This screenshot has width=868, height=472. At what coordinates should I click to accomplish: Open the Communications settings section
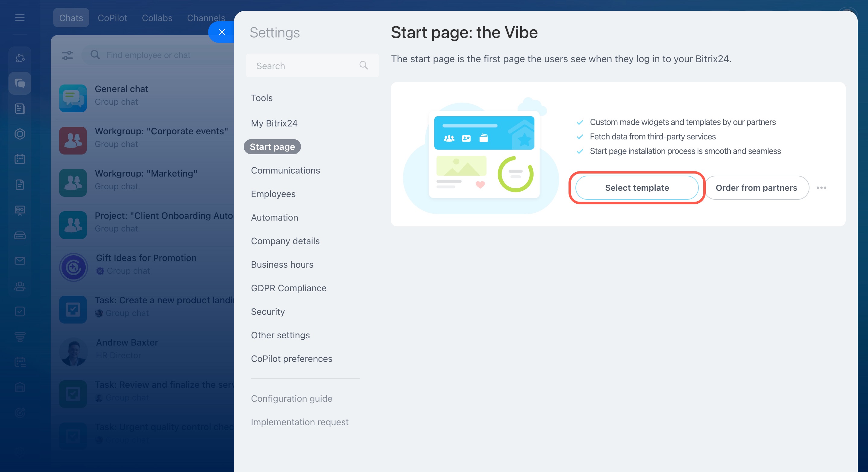click(285, 171)
